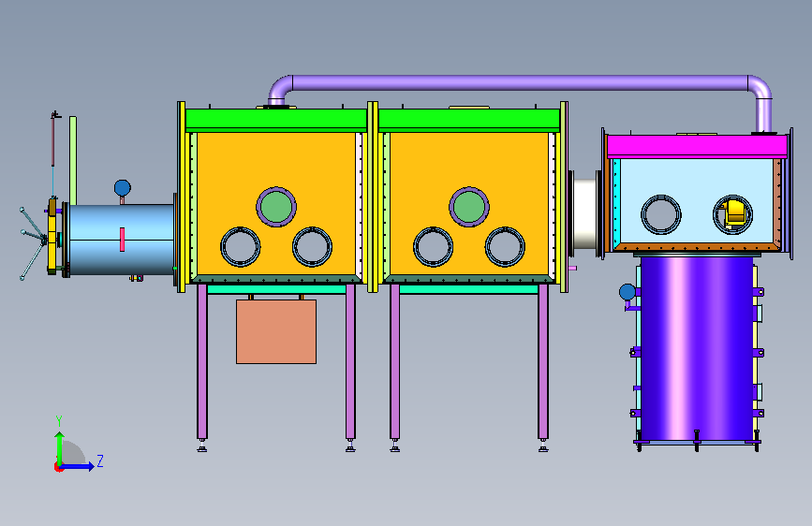Image resolution: width=812 pixels, height=526 pixels.
Task: Click the yellow part inside the small chamber's port
Action: (x=735, y=213)
